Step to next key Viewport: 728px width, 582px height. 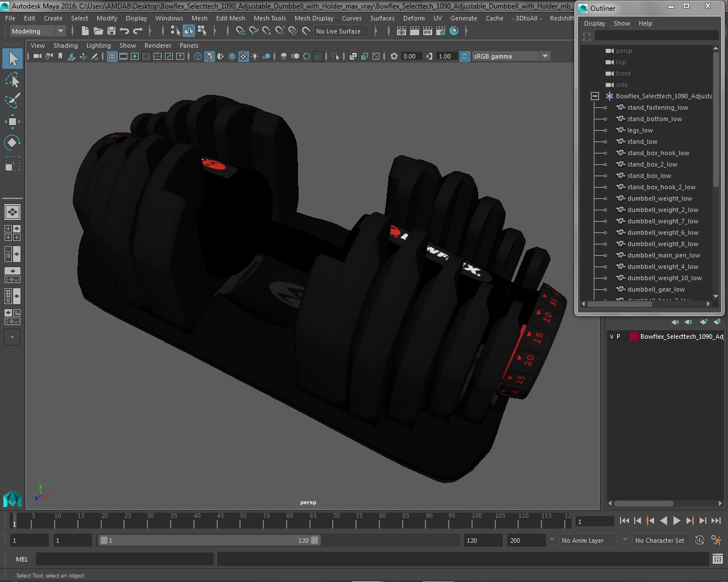point(690,521)
